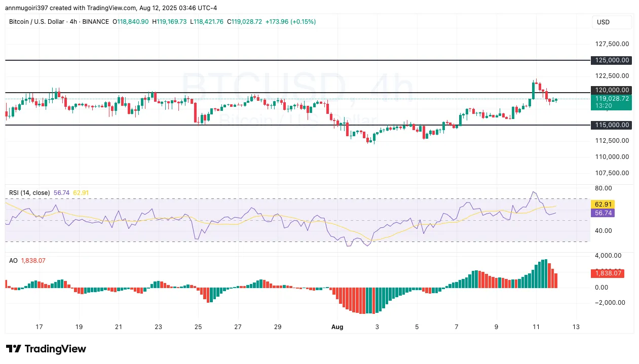Select the AO indicator label
639x364 pixels.
tap(13, 261)
